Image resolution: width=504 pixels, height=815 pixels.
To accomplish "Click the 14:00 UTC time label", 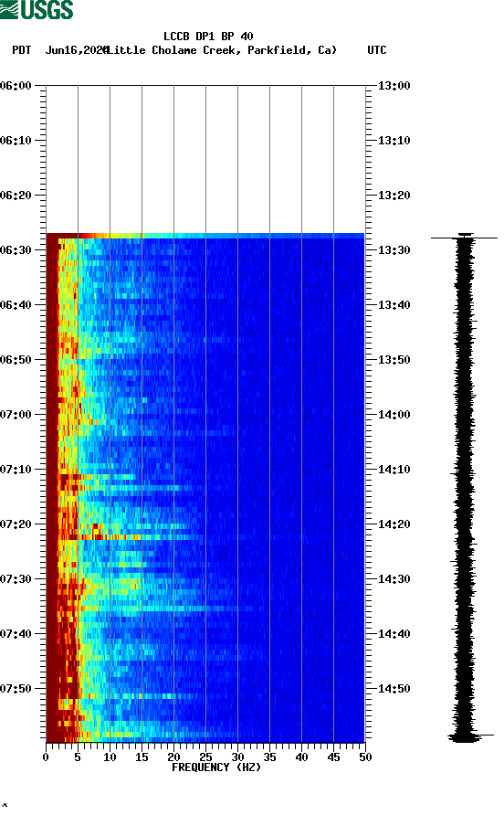I will click(x=394, y=414).
